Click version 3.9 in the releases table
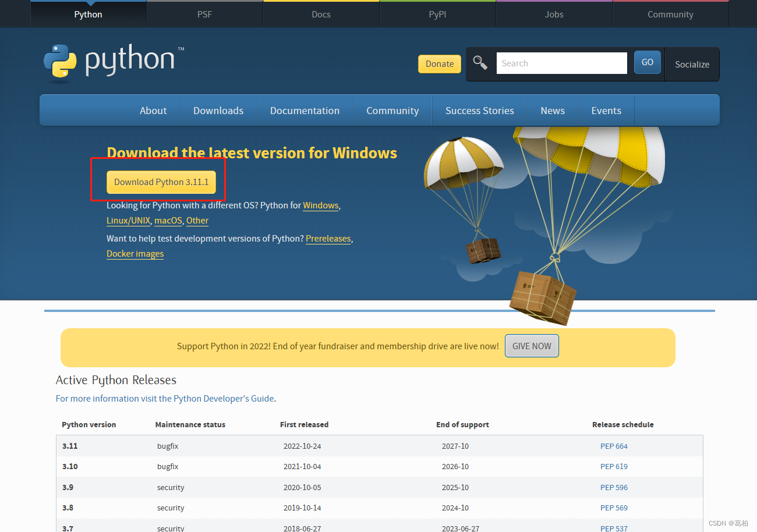 pos(68,488)
